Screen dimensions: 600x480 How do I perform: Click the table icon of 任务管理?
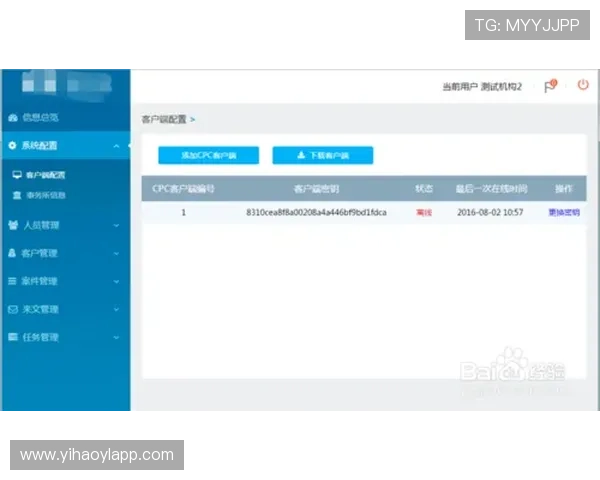13,337
